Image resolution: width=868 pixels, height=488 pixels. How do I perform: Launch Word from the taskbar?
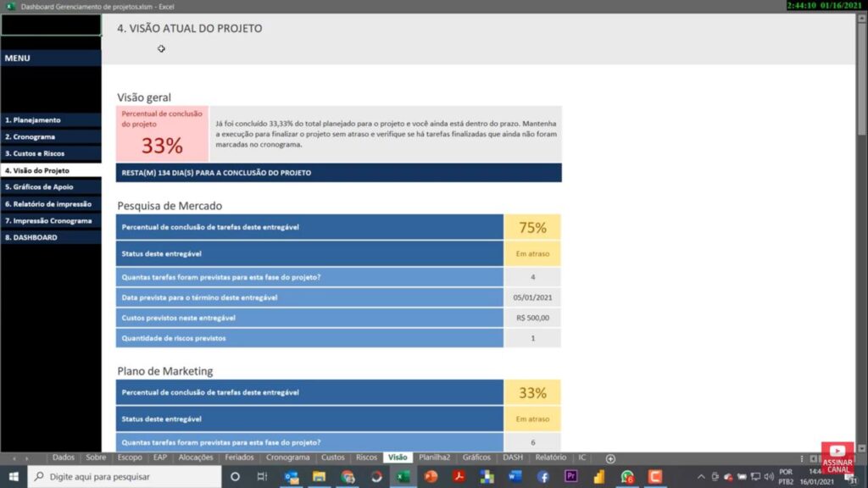click(514, 475)
